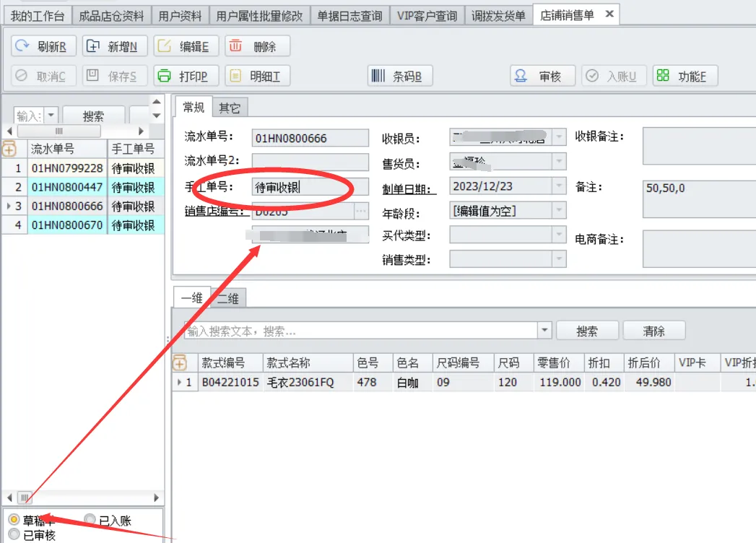
Task: Switch to the 其它 tab
Action: click(x=230, y=108)
